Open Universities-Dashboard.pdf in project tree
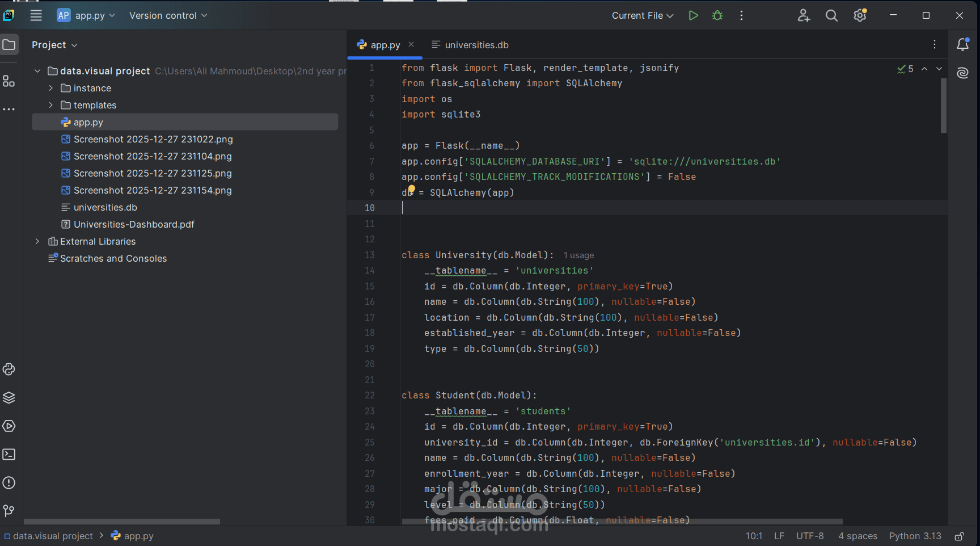 (134, 224)
